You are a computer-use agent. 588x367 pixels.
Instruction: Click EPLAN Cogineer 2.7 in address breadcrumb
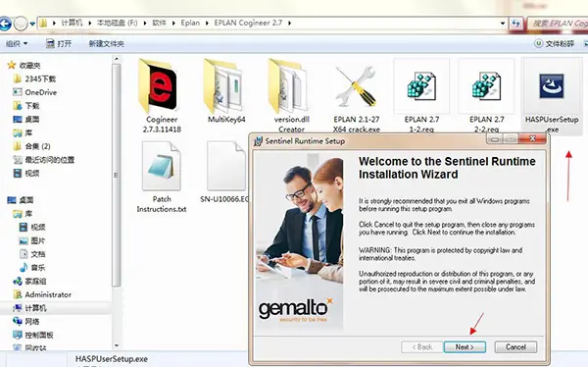[x=248, y=23]
